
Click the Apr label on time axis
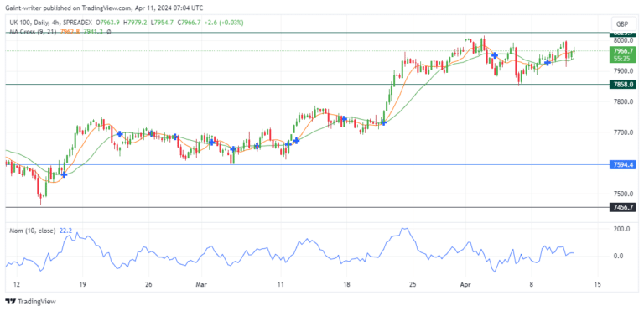465,284
